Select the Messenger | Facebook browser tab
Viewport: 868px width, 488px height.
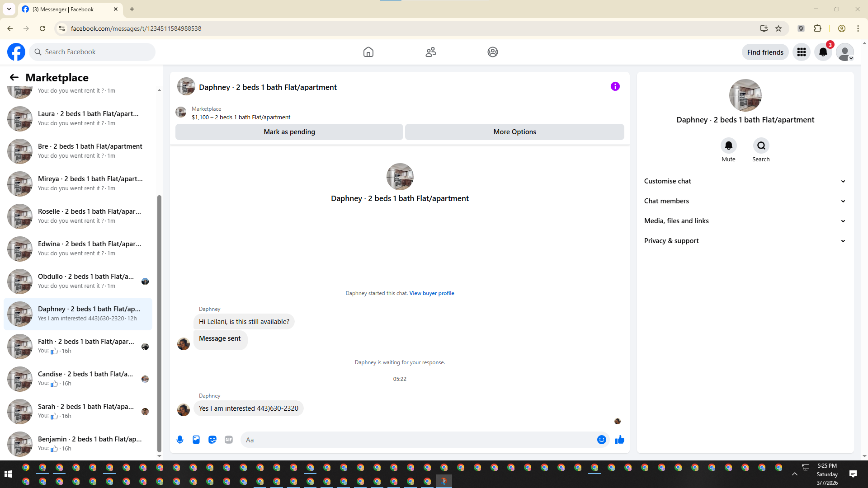click(x=70, y=9)
